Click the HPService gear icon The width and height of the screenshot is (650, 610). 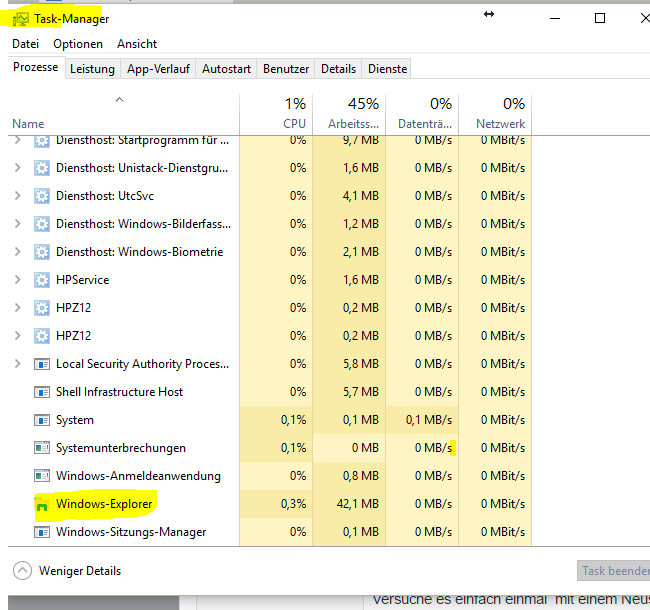(x=42, y=280)
